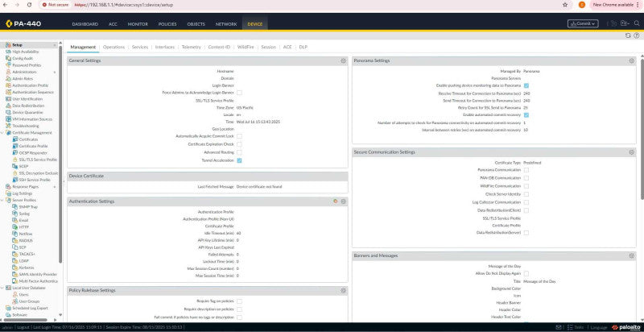
Task: Open the Telemetry sub-tab
Action: pos(192,48)
